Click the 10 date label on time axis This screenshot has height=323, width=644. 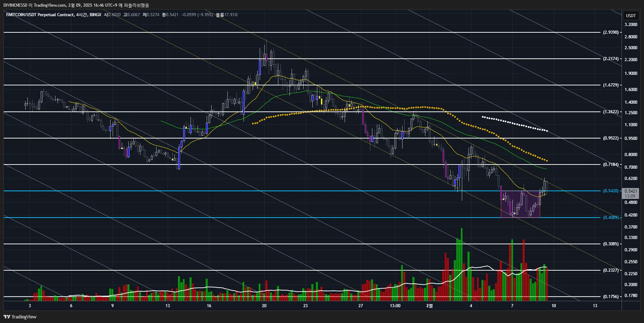[x=553, y=306]
